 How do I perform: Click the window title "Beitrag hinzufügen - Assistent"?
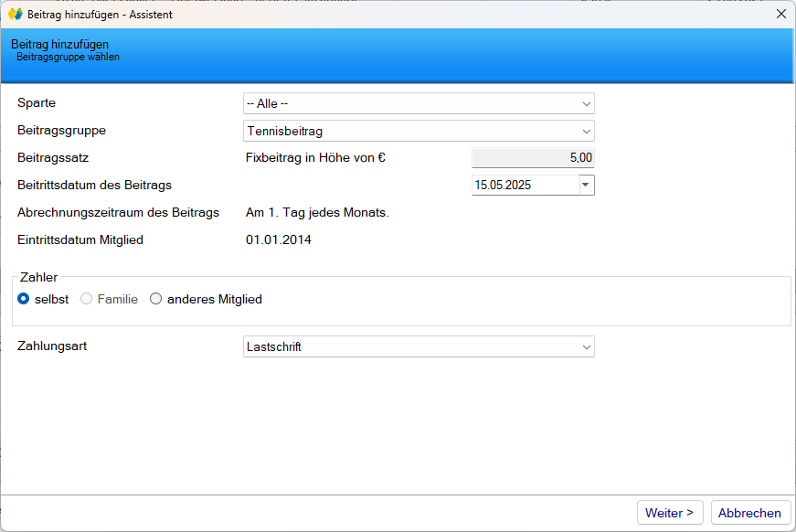click(x=100, y=15)
